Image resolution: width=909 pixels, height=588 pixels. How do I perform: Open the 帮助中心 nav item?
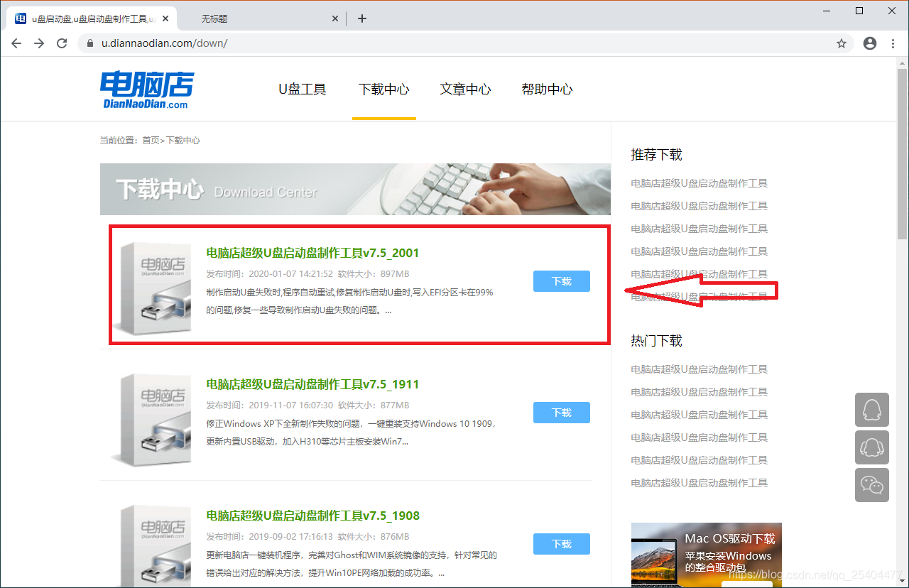[x=547, y=89]
